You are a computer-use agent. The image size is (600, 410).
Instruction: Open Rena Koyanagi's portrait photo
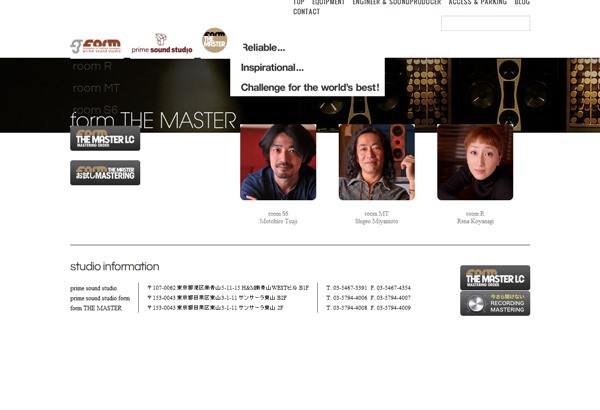pyautogui.click(x=475, y=162)
